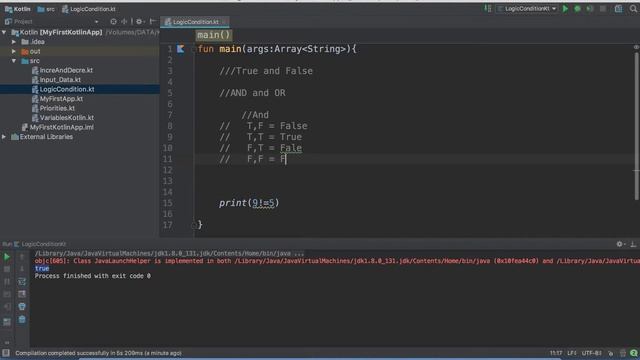Screen dimensions: 640x360
Task: Click the underlined word Fale on line 10
Action: pos(291,148)
